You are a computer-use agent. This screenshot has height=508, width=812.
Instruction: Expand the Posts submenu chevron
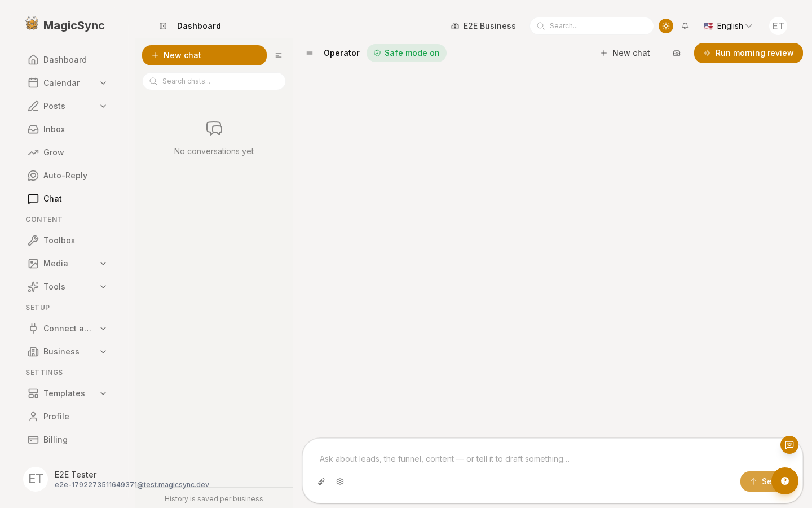pos(103,106)
